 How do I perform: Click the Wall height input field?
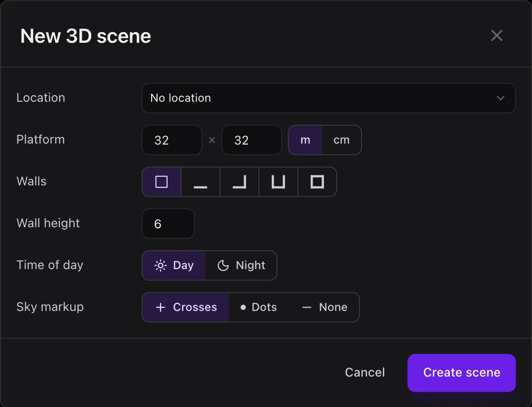click(168, 223)
